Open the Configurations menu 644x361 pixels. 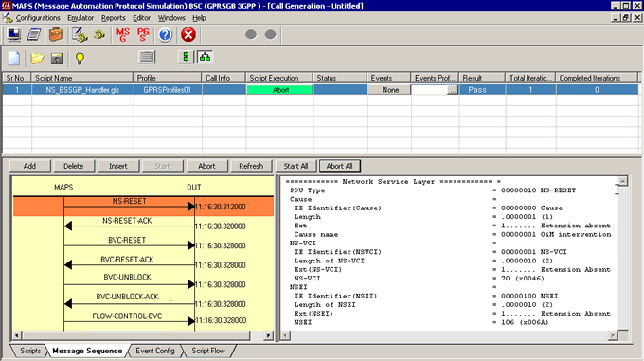point(38,18)
